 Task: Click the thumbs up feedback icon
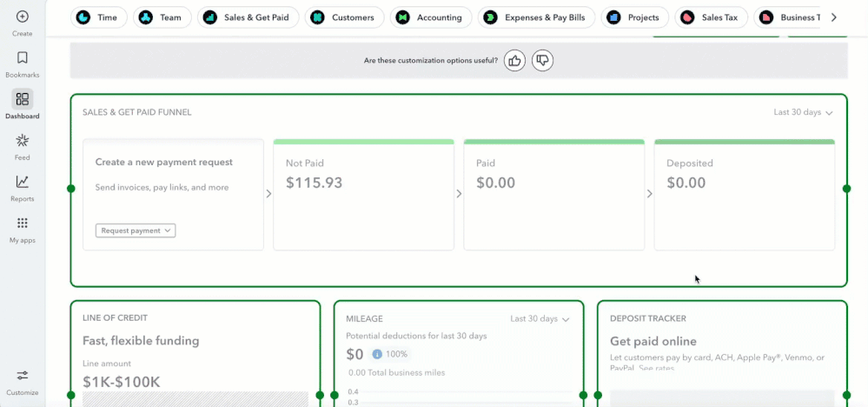pos(514,61)
